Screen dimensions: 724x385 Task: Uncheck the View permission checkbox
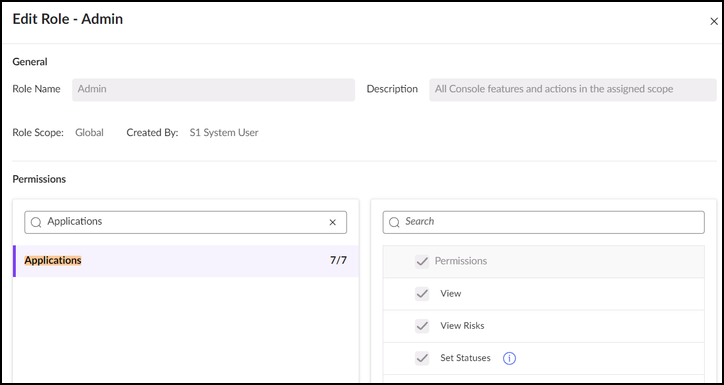pyautogui.click(x=422, y=294)
